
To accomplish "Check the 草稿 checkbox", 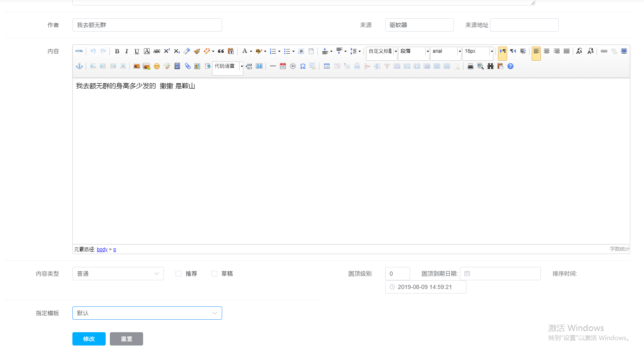I will pos(214,274).
